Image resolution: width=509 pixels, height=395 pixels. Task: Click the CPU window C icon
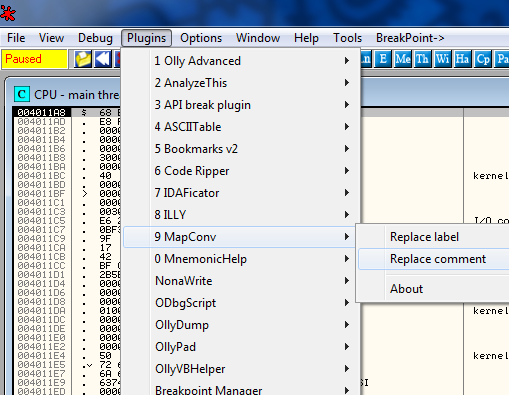(22, 94)
